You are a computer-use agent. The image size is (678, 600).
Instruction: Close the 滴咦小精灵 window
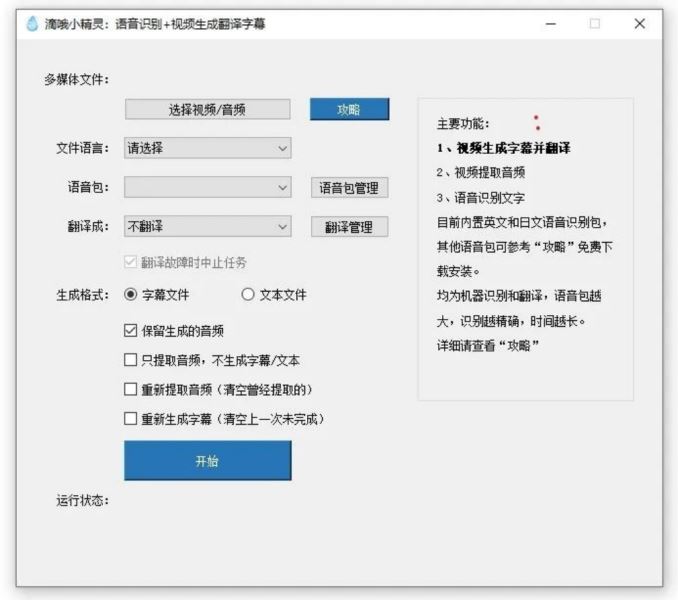(640, 24)
